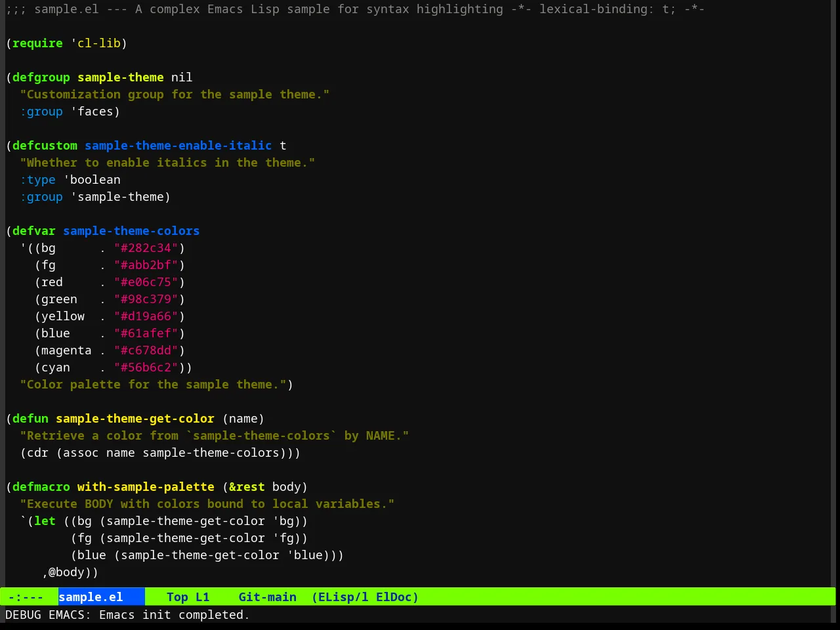Click the cdr function call
The image size is (840, 630).
pos(37,453)
